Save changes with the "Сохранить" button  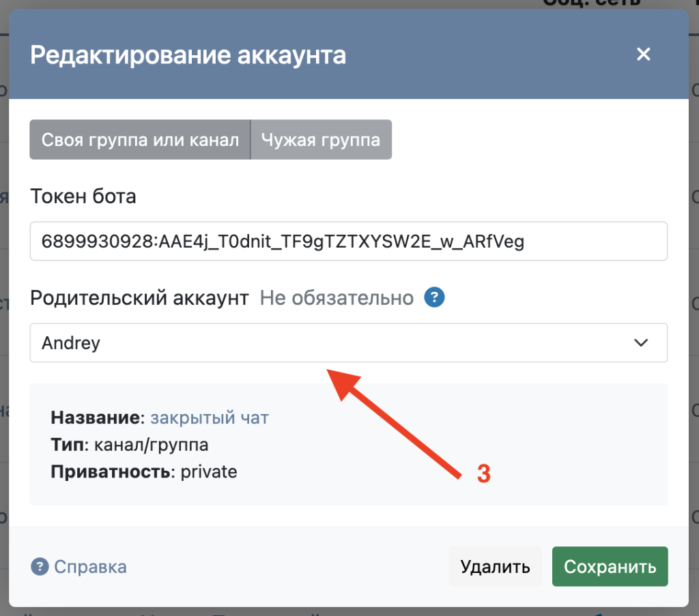tap(610, 567)
